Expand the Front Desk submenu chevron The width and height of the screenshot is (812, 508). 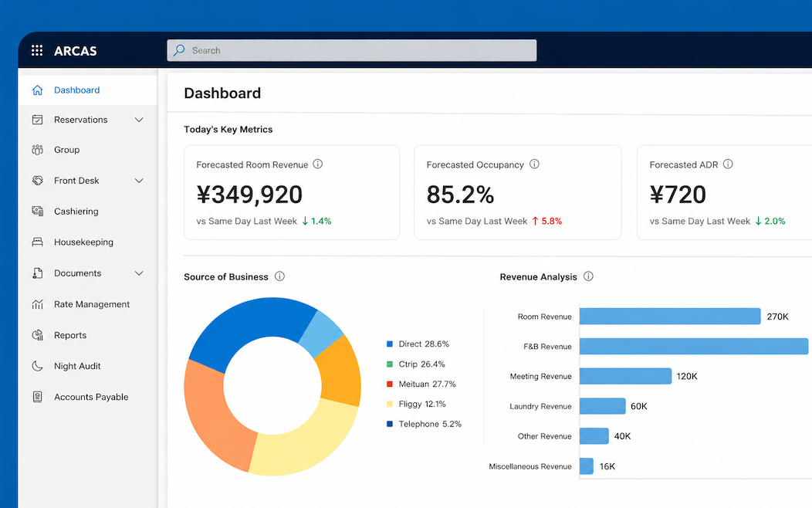(139, 181)
